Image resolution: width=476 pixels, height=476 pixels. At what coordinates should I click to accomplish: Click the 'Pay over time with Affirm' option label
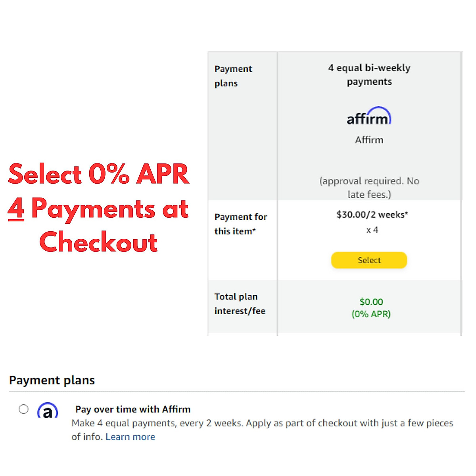133,409
